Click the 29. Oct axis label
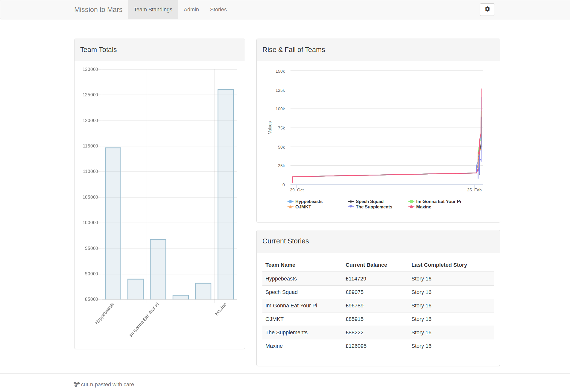This screenshot has height=392, width=570. tap(297, 190)
